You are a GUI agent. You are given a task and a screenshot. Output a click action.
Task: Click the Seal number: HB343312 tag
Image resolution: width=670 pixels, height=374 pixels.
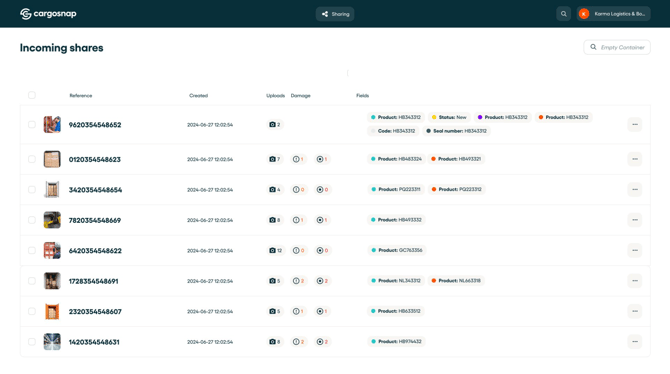(456, 131)
